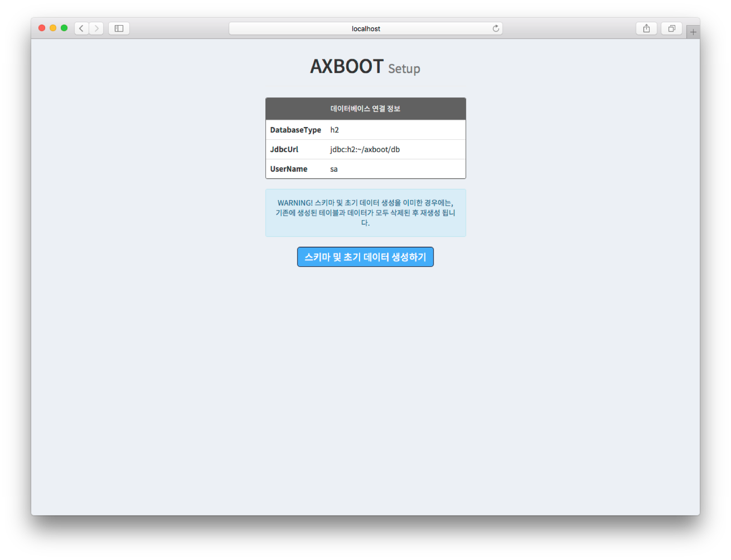The width and height of the screenshot is (731, 560).
Task: Click the WARNING! notice text box
Action: coord(365,213)
